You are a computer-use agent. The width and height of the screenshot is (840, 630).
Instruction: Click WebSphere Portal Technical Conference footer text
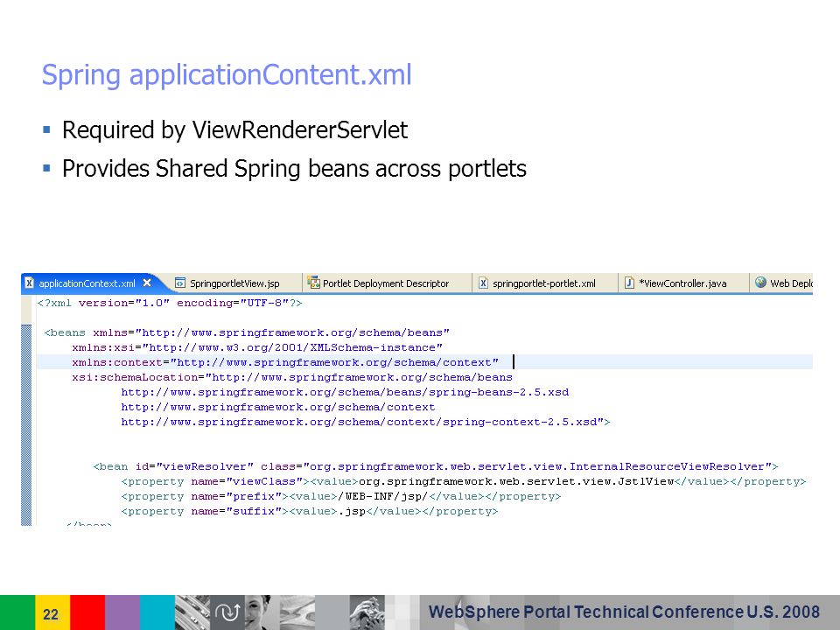click(624, 612)
